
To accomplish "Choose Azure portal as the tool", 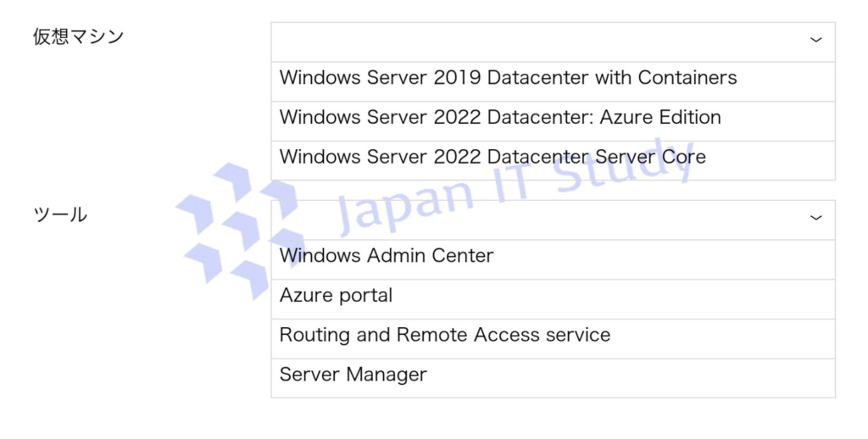I will click(x=336, y=295).
